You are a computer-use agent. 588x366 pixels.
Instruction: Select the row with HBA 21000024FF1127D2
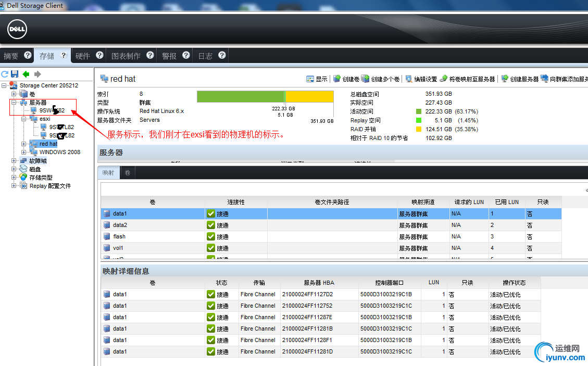[x=321, y=294]
